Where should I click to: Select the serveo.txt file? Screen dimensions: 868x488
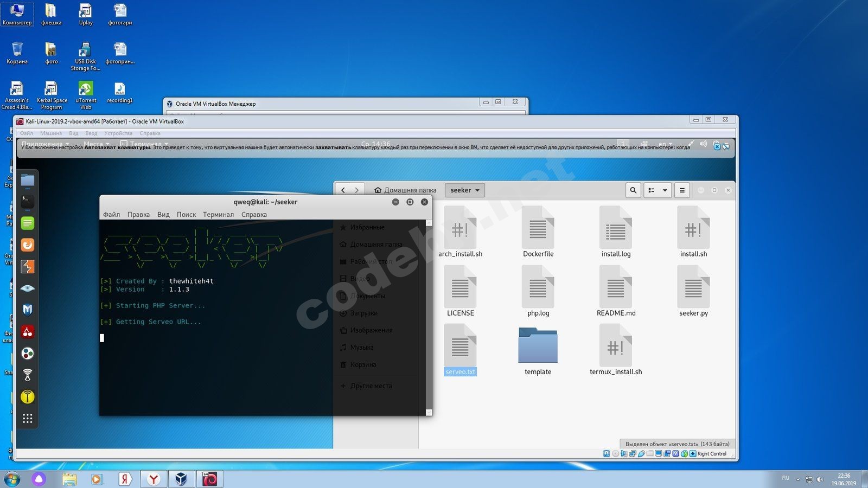tap(460, 350)
